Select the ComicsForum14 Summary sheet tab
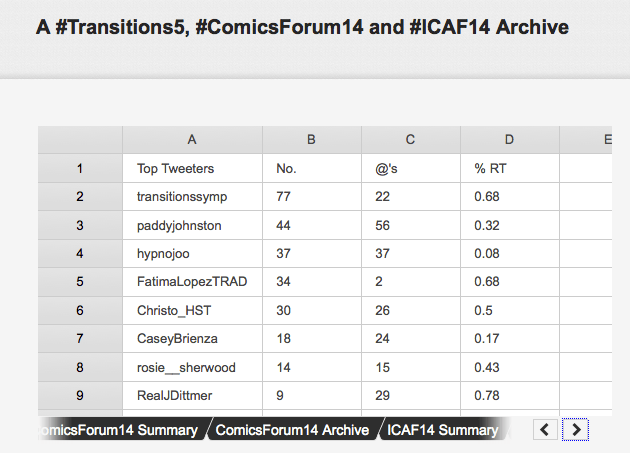The height and width of the screenshot is (453, 630). click(x=117, y=431)
